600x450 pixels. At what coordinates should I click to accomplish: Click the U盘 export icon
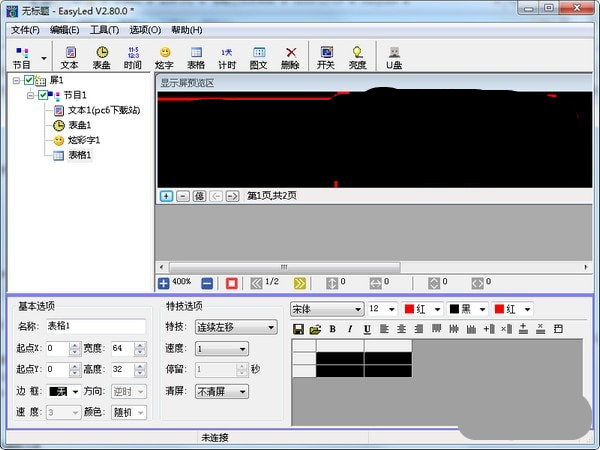(395, 57)
